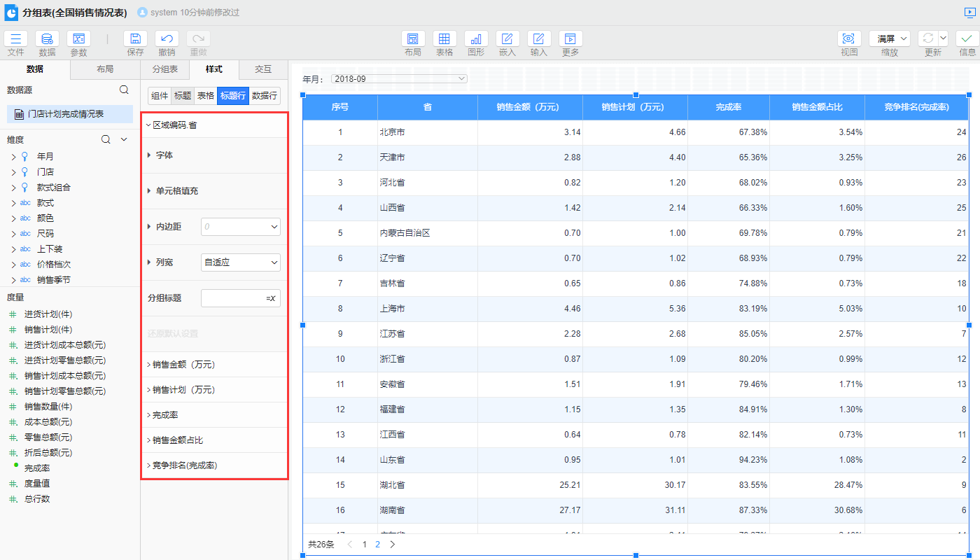Select the 表格 style segment
The image size is (980, 560).
point(205,96)
